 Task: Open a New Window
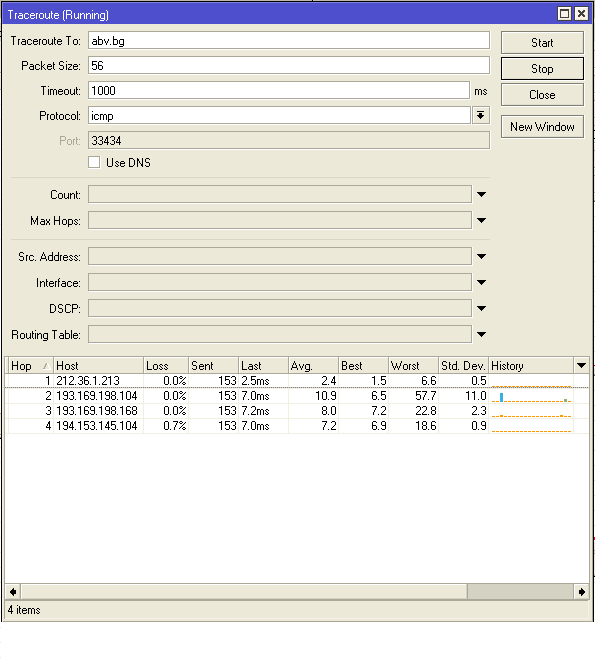click(x=542, y=127)
